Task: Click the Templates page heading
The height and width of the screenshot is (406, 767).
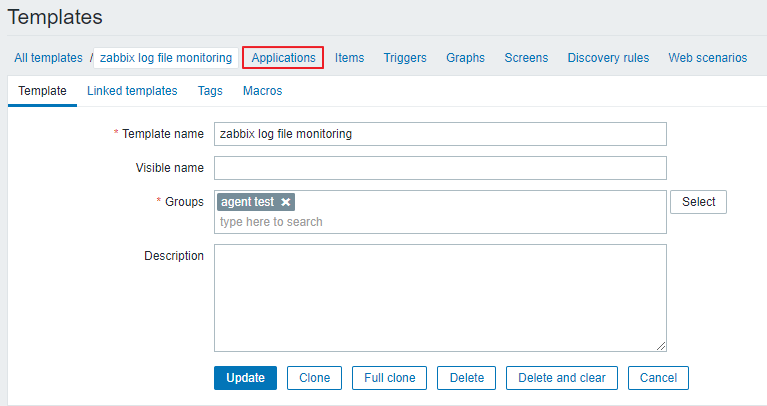Action: point(55,17)
